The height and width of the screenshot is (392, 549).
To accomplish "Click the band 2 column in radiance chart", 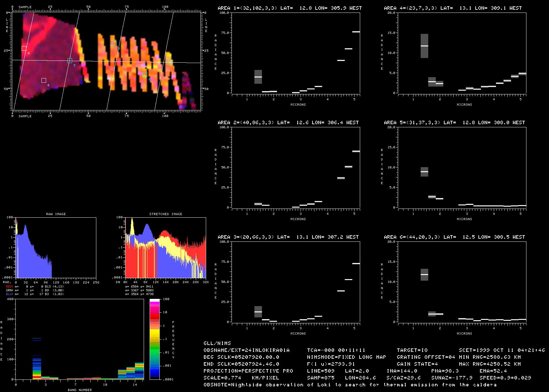I will (37, 361).
